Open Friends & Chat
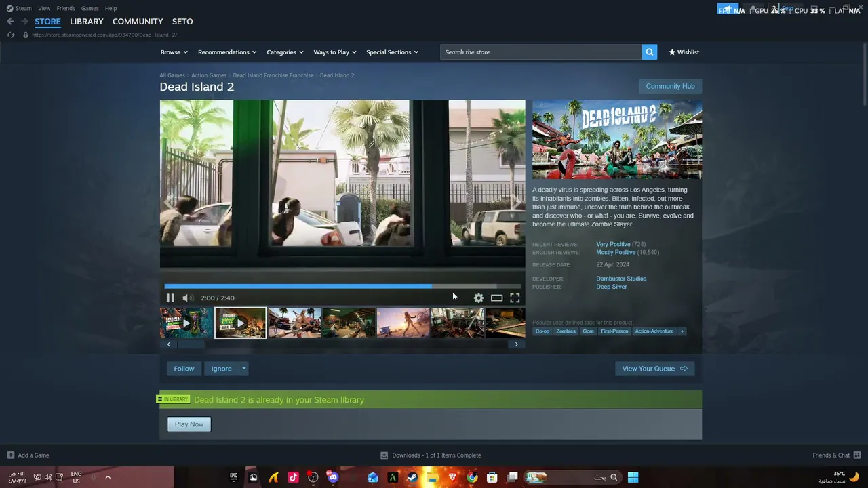 (x=837, y=455)
